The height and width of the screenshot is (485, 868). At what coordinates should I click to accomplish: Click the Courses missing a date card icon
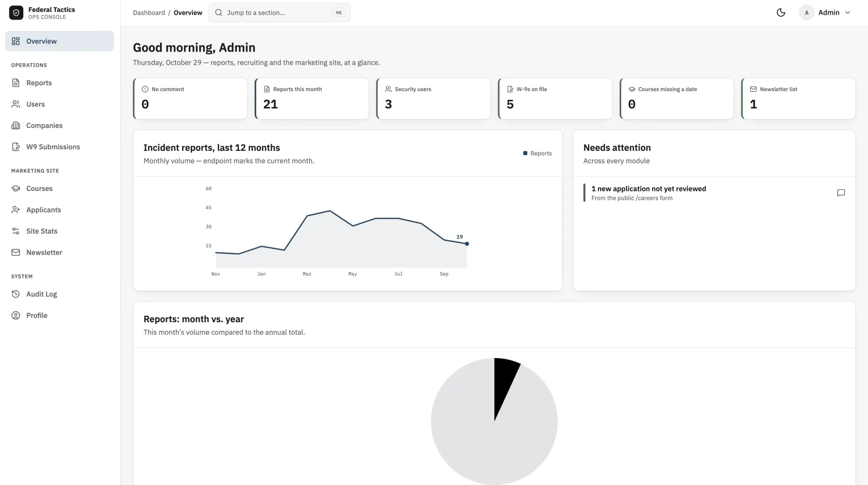pos(632,89)
